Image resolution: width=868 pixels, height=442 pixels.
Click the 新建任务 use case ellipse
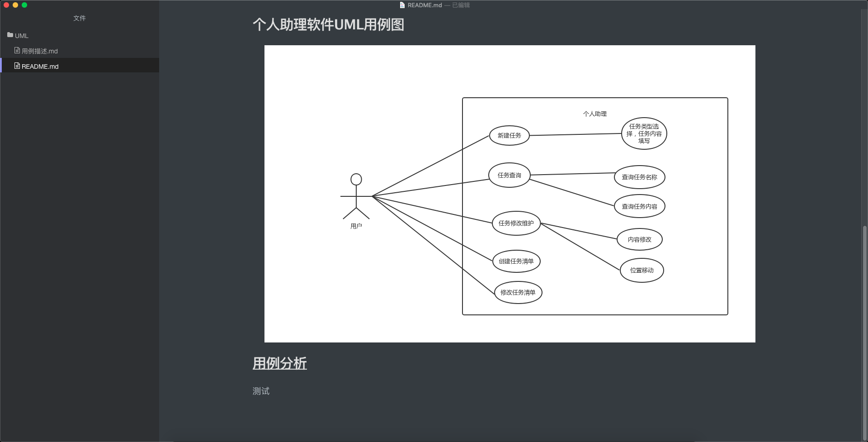509,135
